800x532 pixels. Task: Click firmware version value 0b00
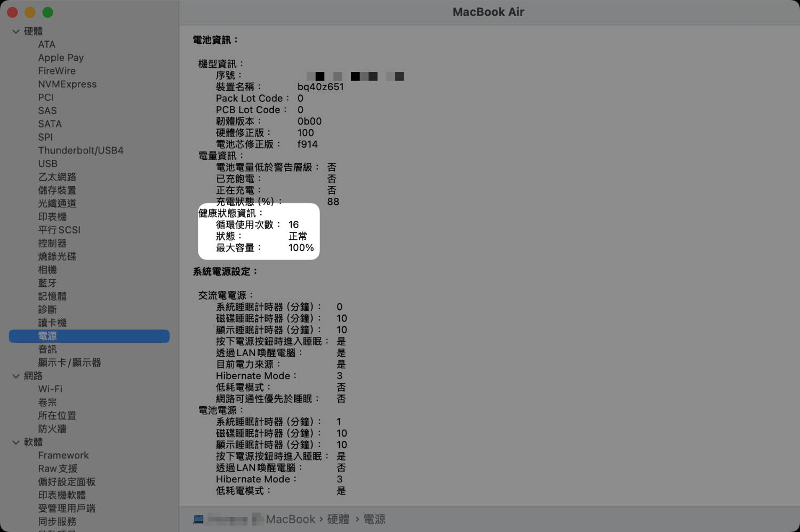(309, 121)
